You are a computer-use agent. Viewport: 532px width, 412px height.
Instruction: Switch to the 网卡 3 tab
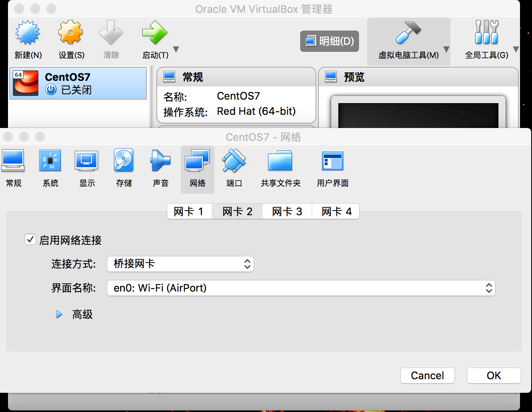(x=287, y=211)
